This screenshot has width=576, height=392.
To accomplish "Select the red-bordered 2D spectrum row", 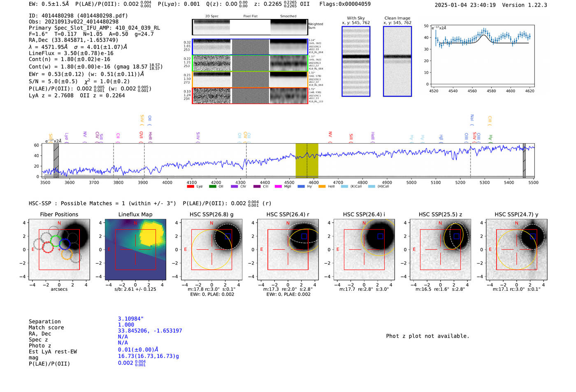I will coord(250,95).
